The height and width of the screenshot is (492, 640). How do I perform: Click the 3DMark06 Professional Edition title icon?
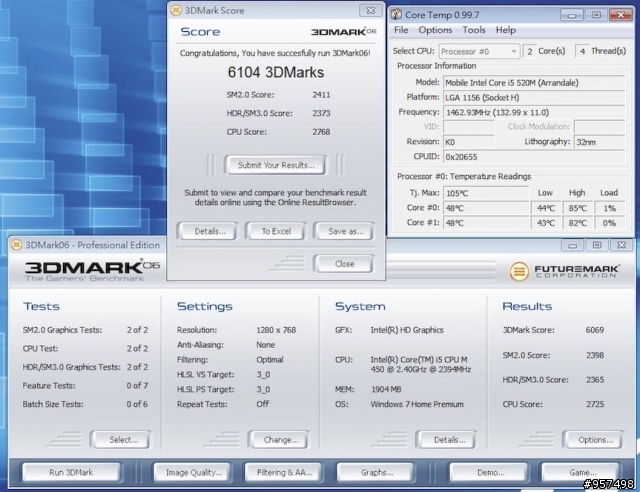(16, 245)
